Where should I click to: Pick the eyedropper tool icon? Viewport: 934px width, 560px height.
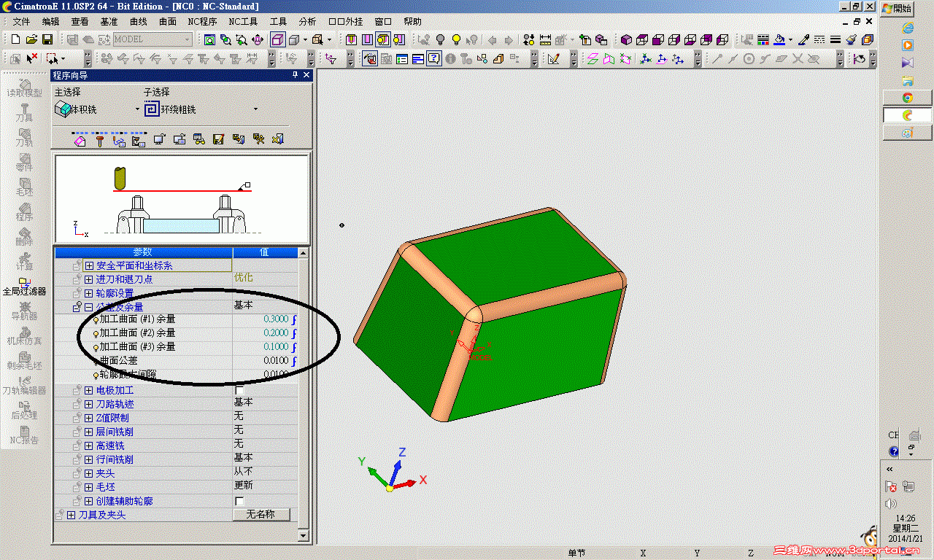[803, 39]
